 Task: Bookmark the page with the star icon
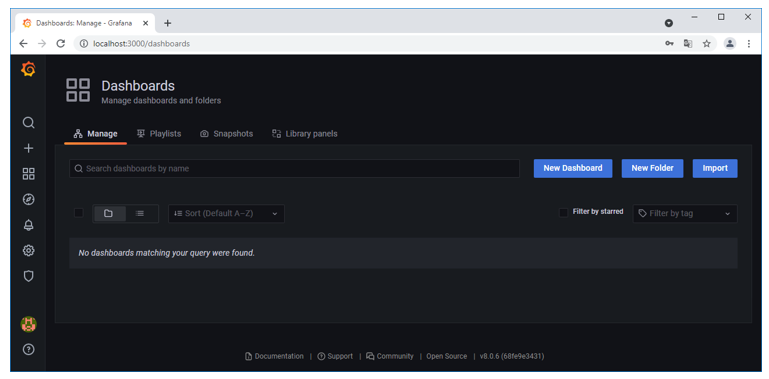(x=707, y=44)
